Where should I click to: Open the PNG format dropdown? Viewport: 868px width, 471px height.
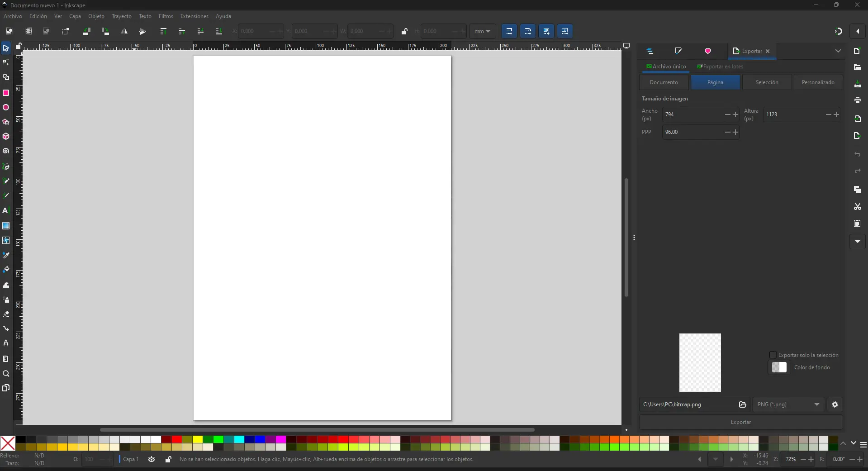788,404
